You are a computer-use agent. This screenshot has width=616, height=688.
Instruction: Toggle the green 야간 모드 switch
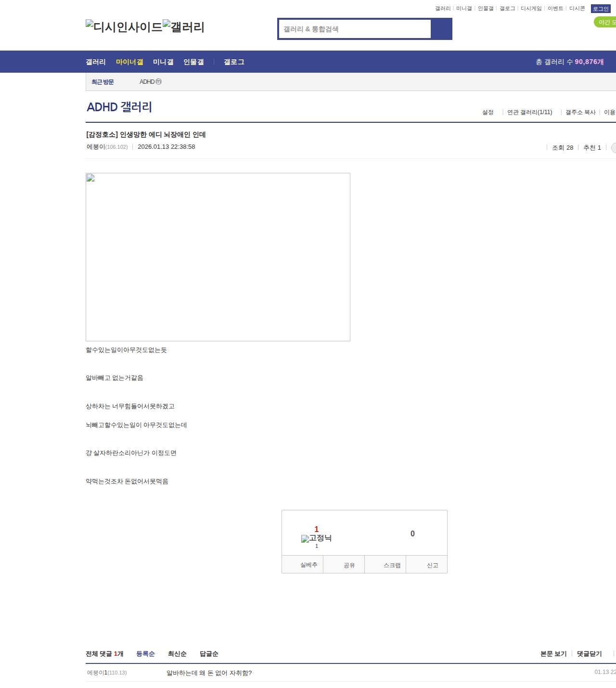605,22
